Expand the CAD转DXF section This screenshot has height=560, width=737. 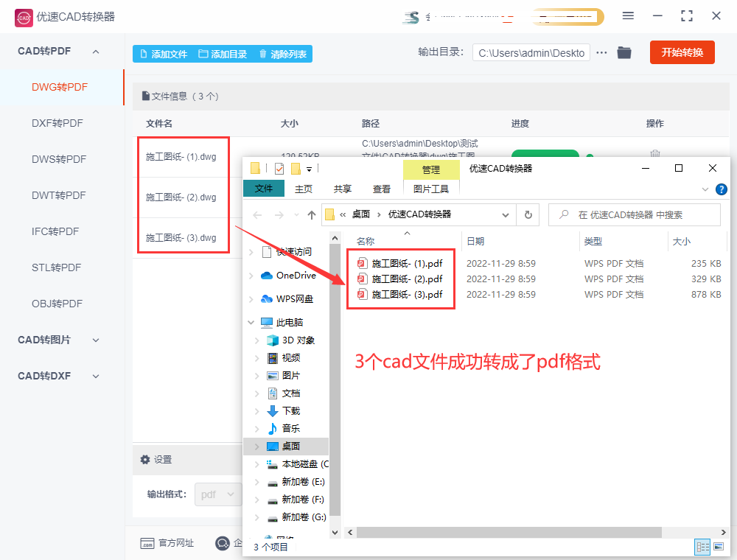96,377
